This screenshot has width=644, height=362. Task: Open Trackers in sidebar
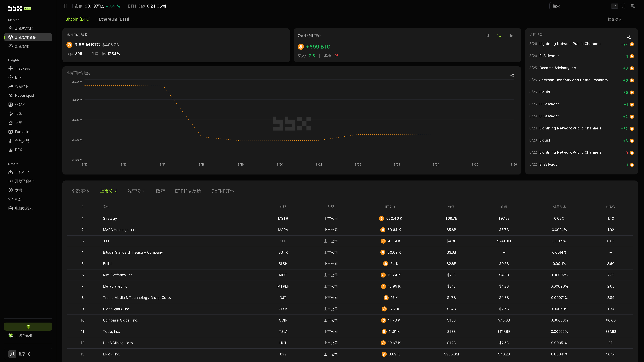(x=28, y=69)
